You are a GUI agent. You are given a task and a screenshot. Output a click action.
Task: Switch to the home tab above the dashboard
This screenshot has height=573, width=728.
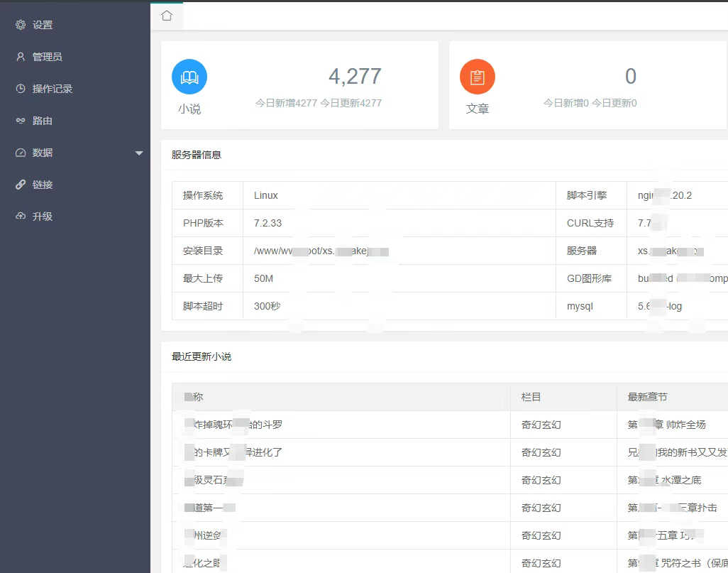click(166, 14)
